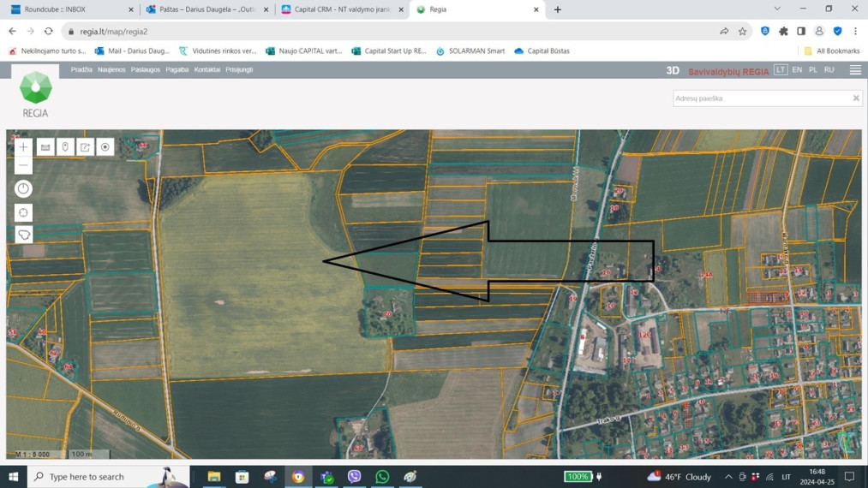868x488 pixels.
Task: Click the target circle tool in the map toolbar
Action: pos(105,147)
